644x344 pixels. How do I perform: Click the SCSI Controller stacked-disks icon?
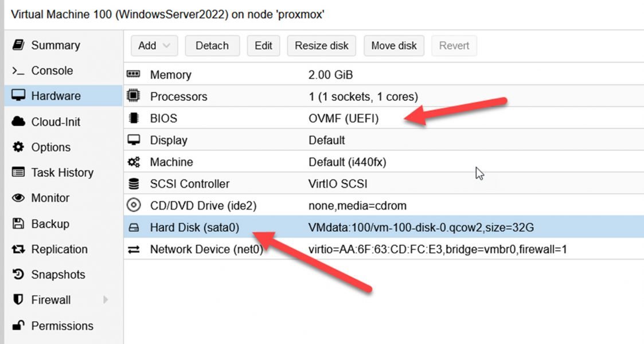[x=135, y=183]
